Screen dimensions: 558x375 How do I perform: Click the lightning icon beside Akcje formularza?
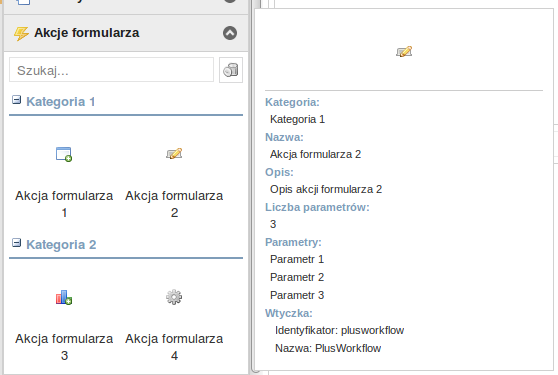21,33
